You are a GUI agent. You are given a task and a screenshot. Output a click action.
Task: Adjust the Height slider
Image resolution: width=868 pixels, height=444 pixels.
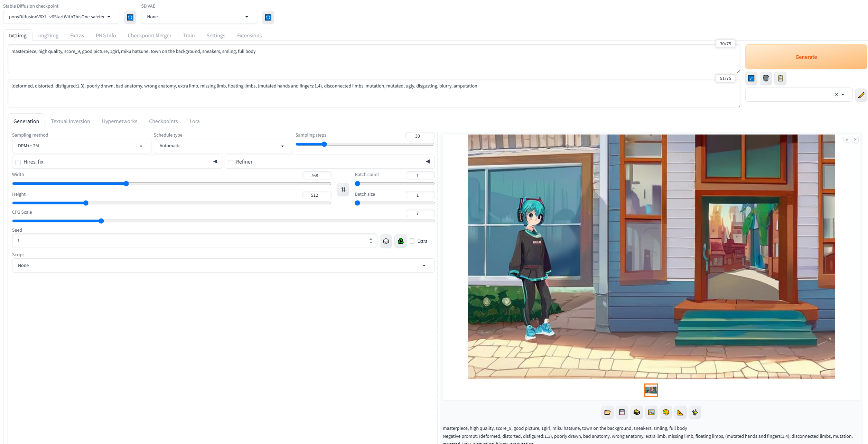point(171,203)
